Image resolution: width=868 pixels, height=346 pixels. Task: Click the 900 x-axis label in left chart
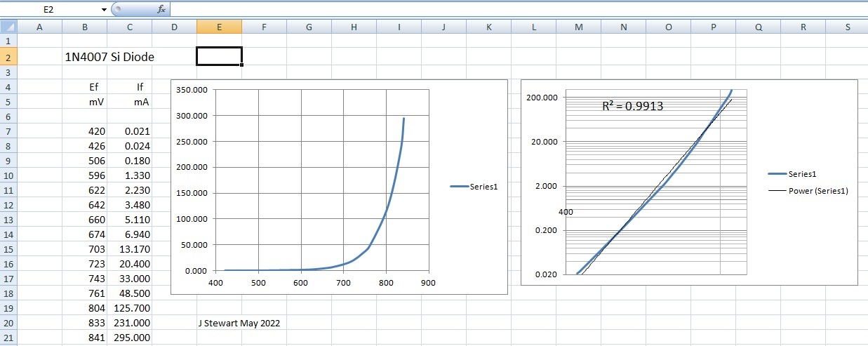coord(428,283)
